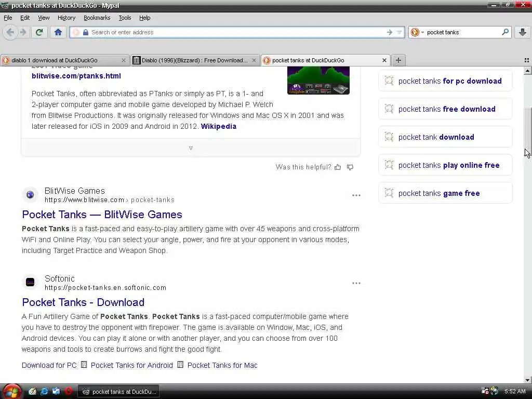Search pocket tanks play online free

point(445,165)
